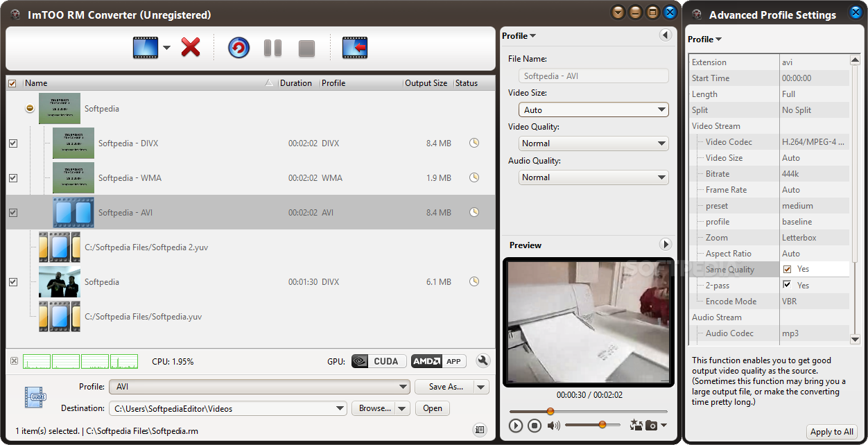Mute the preview speaker icon
Viewport: 868px width, 445px height.
tap(553, 426)
